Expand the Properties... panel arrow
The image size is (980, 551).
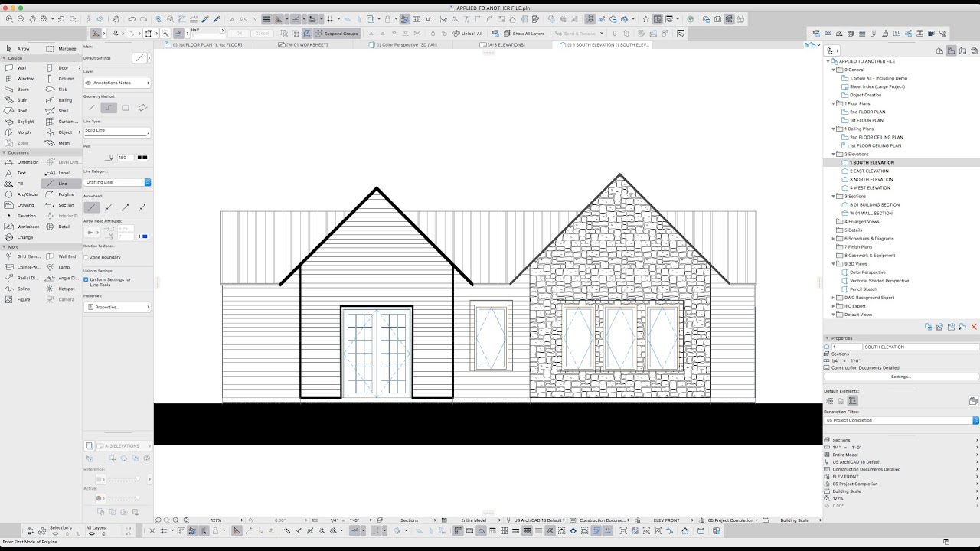(x=148, y=307)
